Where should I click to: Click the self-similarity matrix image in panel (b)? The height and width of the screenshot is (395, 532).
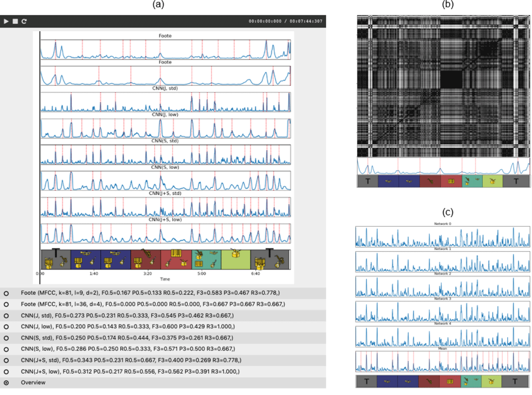coord(443,86)
